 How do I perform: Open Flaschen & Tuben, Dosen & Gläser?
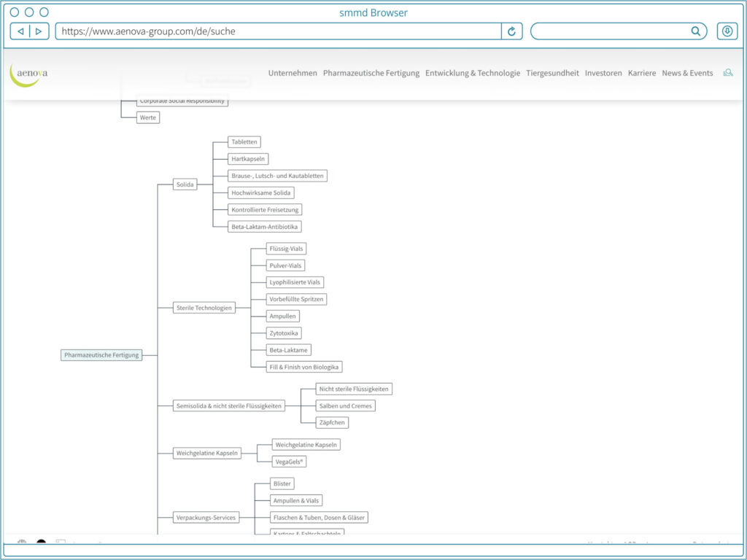[319, 518]
